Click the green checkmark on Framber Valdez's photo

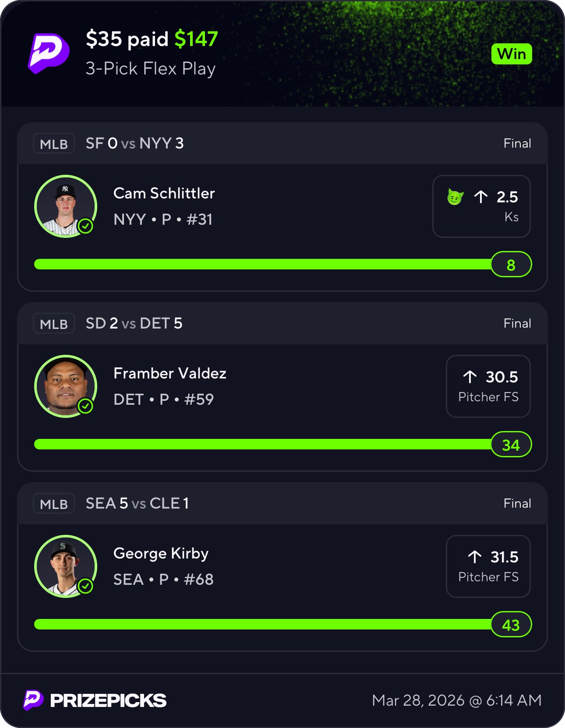pyautogui.click(x=85, y=406)
